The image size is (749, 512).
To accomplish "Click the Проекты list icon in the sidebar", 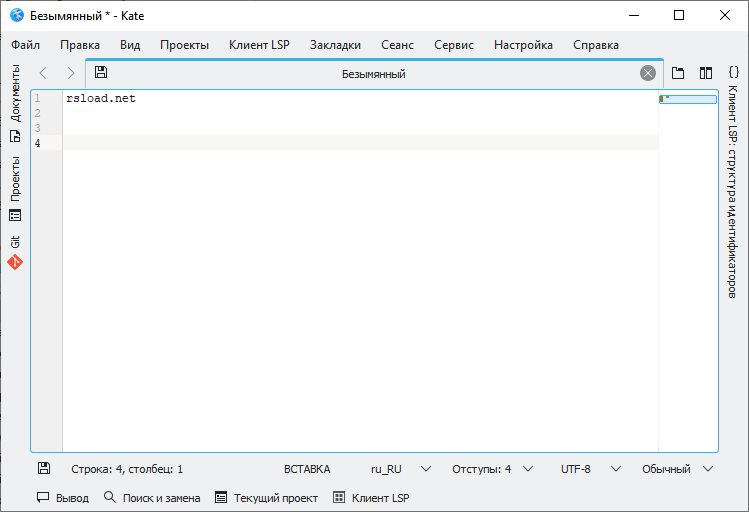I will [15, 215].
